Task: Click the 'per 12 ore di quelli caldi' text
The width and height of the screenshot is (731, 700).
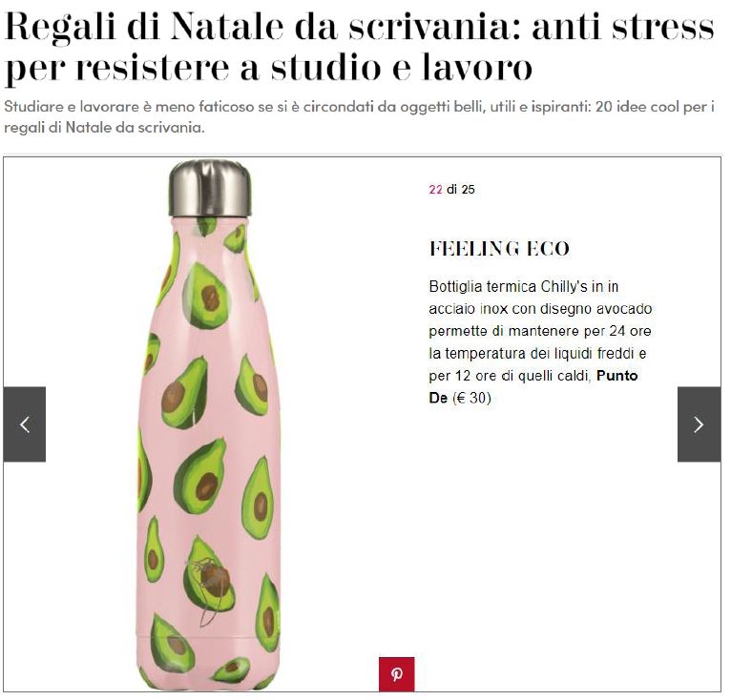Action: 510,376
